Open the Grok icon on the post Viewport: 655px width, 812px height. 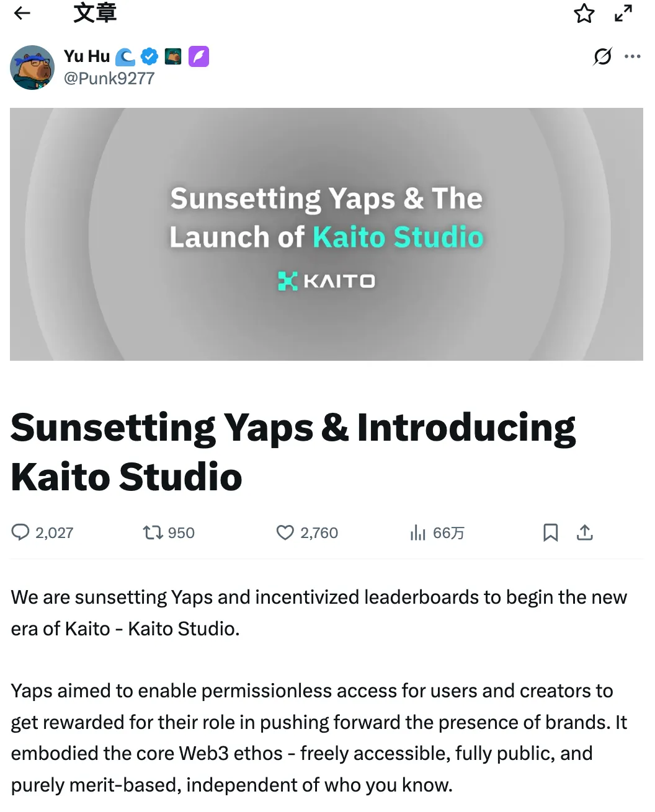pos(602,56)
